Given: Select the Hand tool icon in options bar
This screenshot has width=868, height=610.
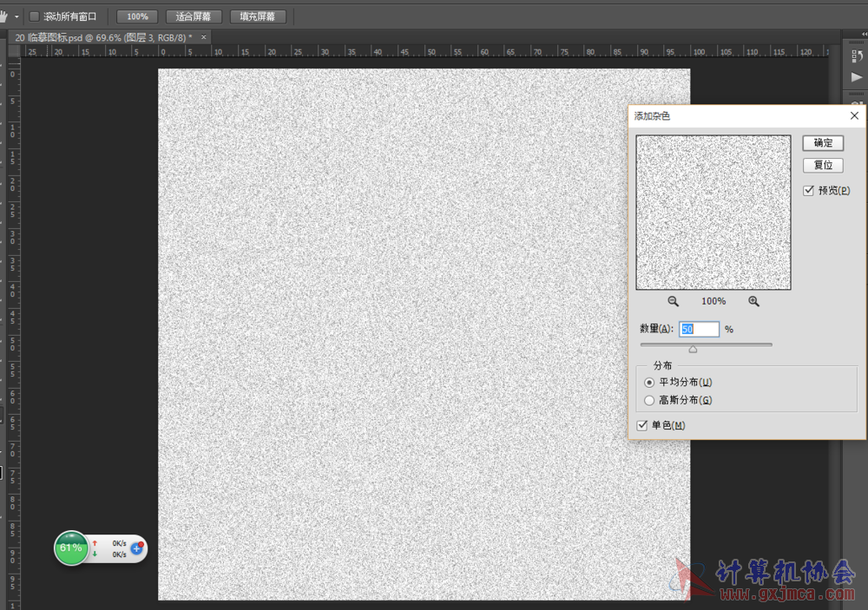Looking at the screenshot, I should pyautogui.click(x=3, y=16).
